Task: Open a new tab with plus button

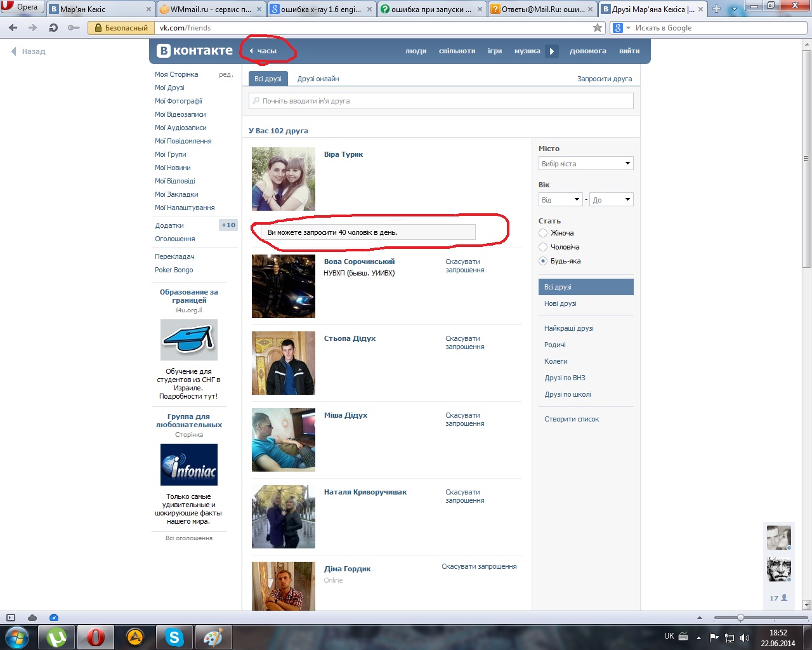Action: point(716,9)
